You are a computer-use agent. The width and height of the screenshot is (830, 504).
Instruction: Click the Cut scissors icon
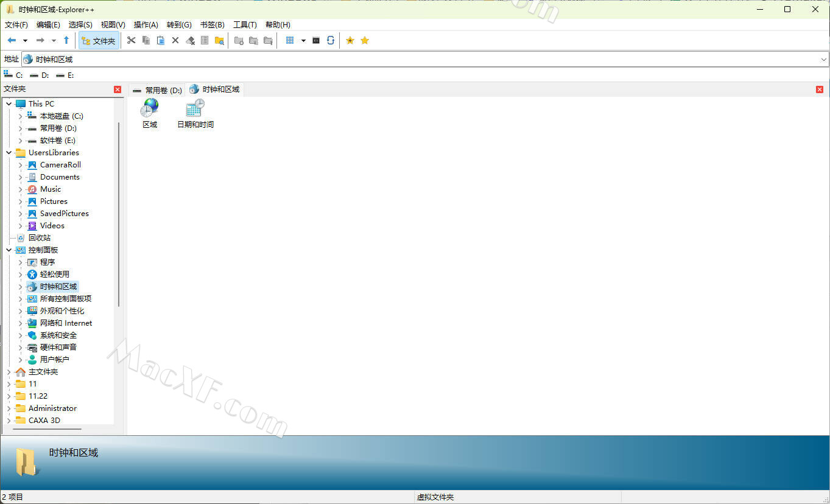pos(131,40)
